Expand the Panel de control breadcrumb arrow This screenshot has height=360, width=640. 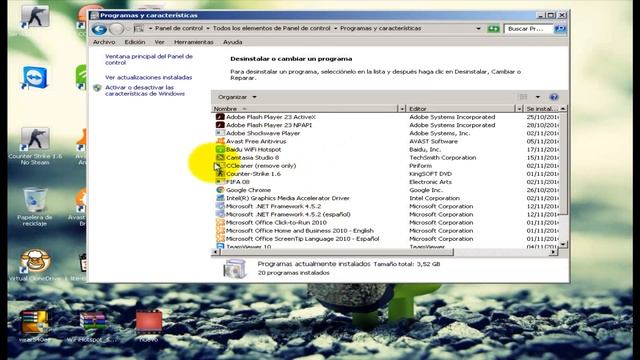[x=208, y=28]
